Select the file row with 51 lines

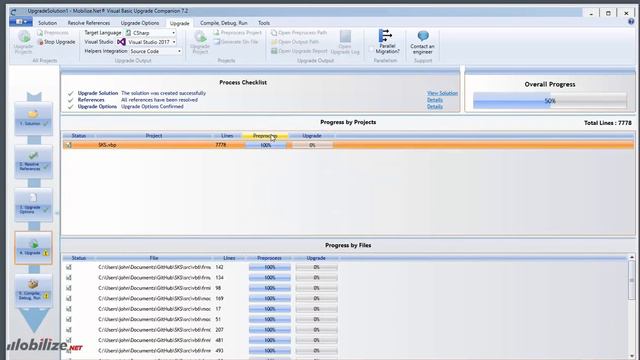point(345,319)
